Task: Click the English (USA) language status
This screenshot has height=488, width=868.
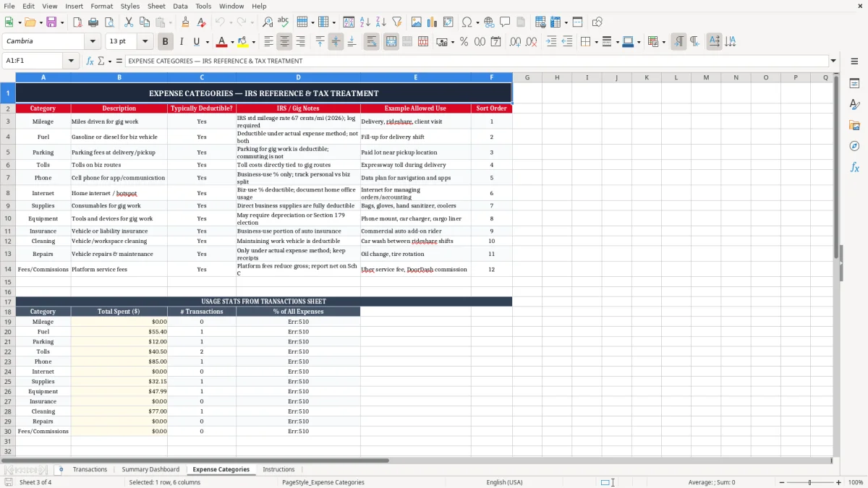Action: pyautogui.click(x=504, y=482)
